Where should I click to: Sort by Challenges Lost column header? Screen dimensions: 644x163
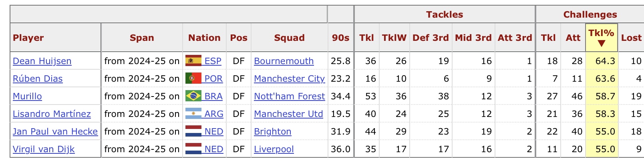pyautogui.click(x=631, y=38)
